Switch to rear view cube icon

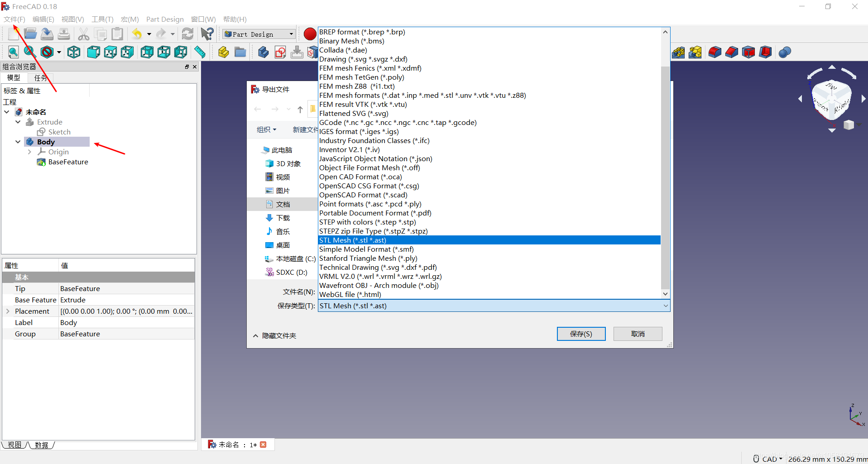[147, 52]
